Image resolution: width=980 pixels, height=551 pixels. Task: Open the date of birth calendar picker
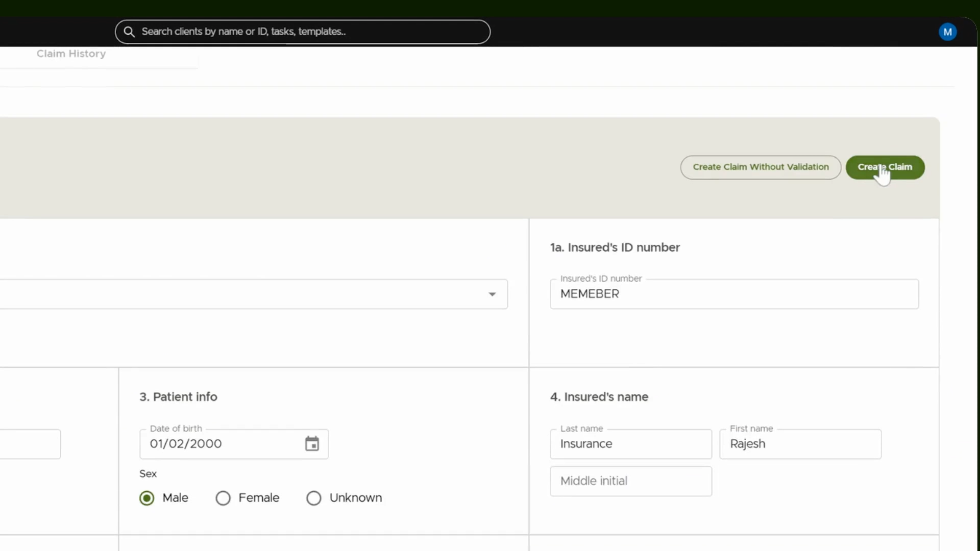coord(312,444)
